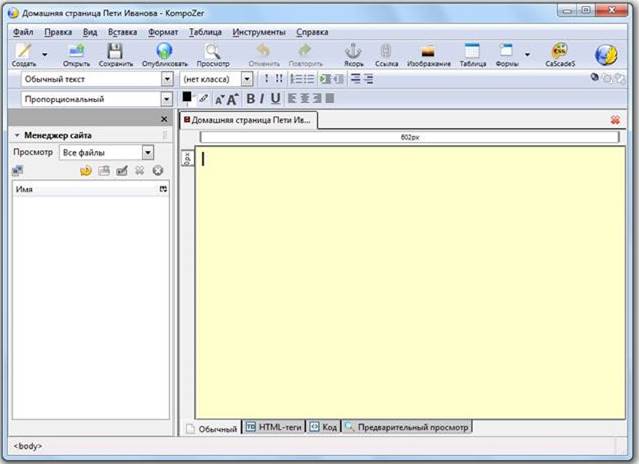Open the Все файлы view filter dropdown
This screenshot has width=639, height=464.
point(148,152)
